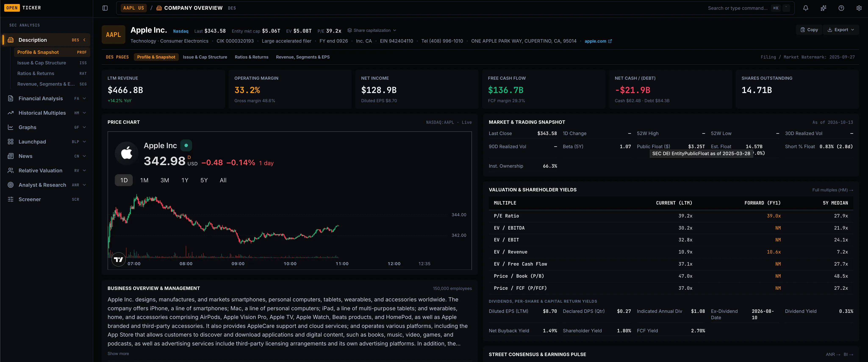Open the AI sparkles assistant icon
Screen dimensions: 868x362
[824, 8]
